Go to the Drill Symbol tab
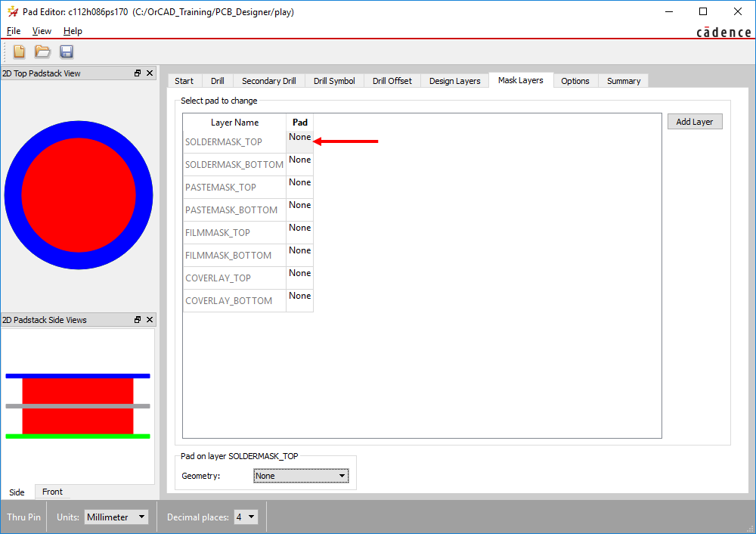 pyautogui.click(x=334, y=81)
